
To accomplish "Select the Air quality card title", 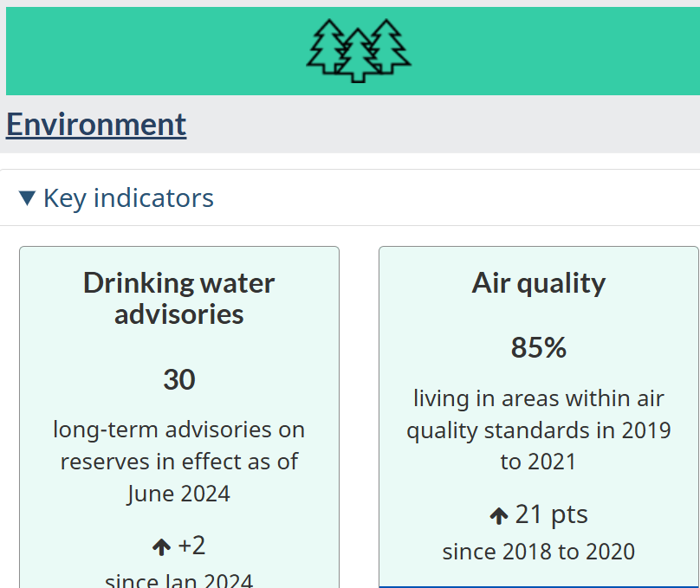I will [x=539, y=283].
